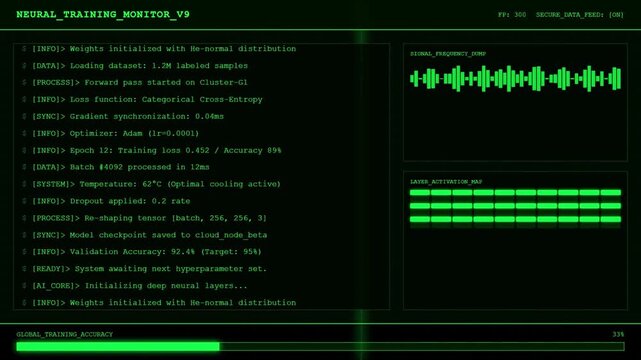
Task: Select the 'Optimizer: Adam (lr=0.0001)' line
Action: coord(111,134)
